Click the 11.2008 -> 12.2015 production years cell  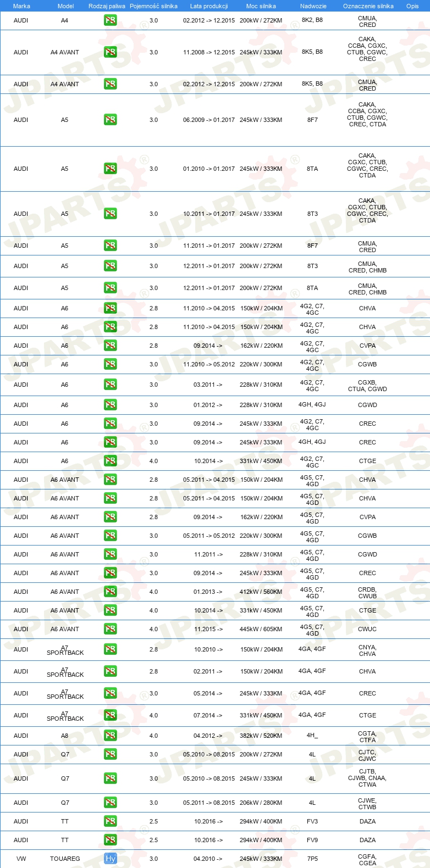209,52
